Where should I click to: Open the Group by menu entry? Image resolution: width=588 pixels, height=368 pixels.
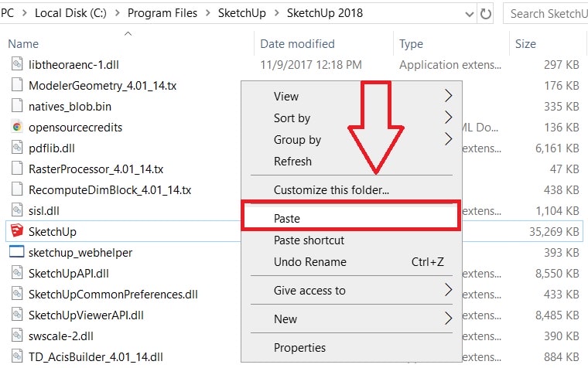point(297,140)
